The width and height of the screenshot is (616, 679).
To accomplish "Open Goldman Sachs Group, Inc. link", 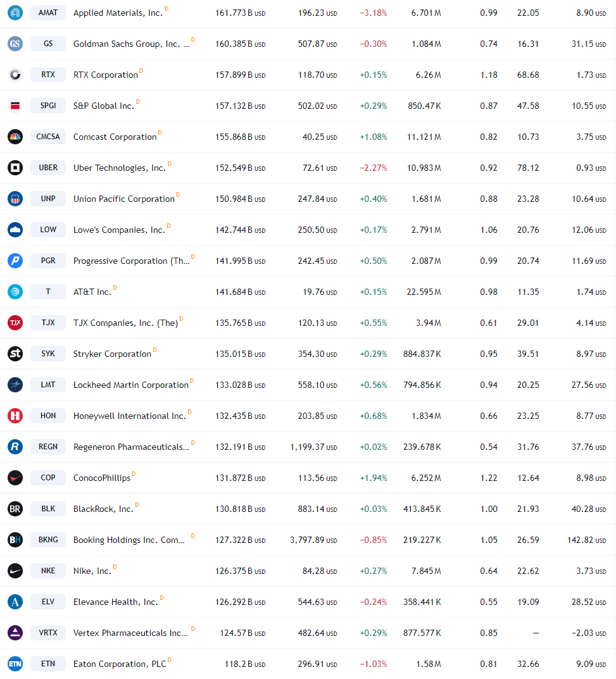I will coord(131,44).
